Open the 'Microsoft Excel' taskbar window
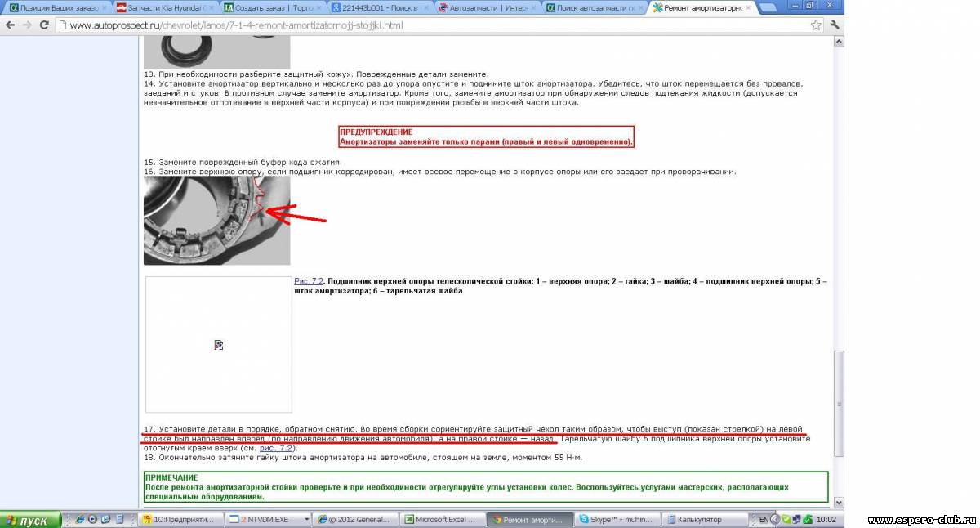Screen dimensions: 980x528 [442, 519]
